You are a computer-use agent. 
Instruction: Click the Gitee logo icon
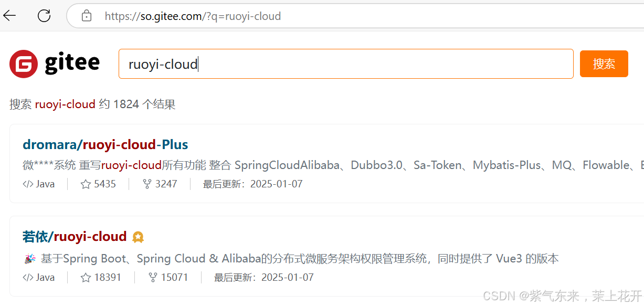pos(23,63)
